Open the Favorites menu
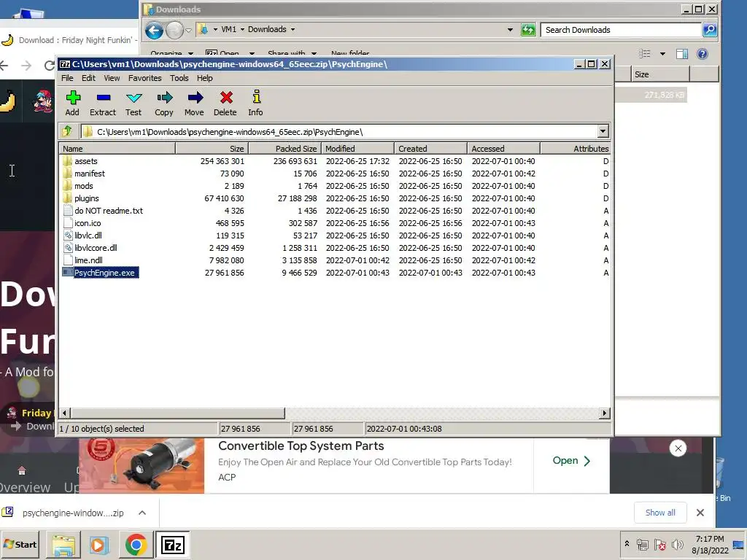This screenshot has height=560, width=747. [145, 78]
